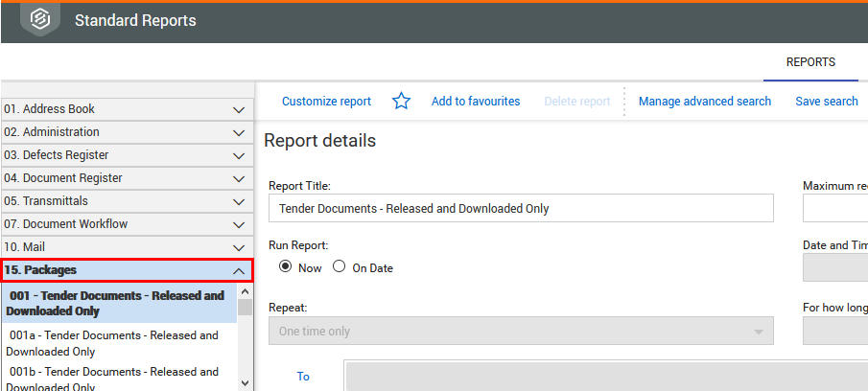Viewport: 868px width, 391px height.
Task: Select report 001a - Tender Documents
Action: pos(113,343)
